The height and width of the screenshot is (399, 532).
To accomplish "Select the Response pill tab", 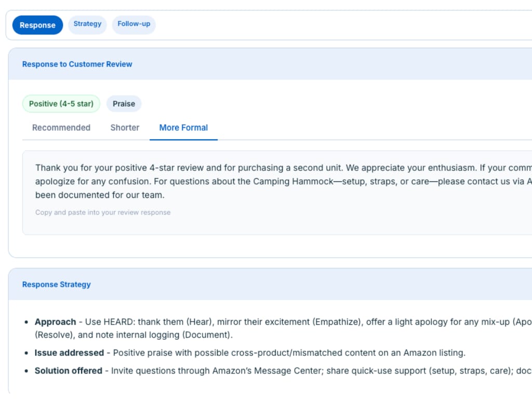I will tap(37, 25).
